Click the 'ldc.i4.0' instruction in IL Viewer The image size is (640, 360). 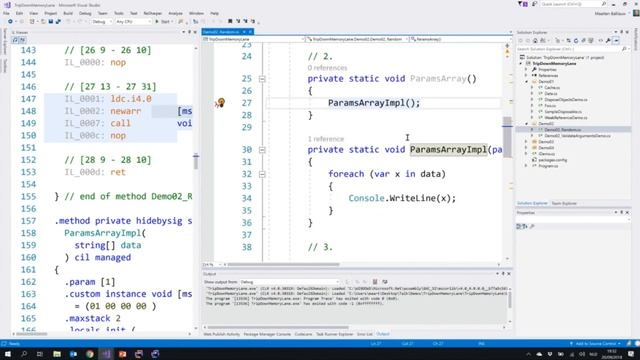click(x=131, y=99)
